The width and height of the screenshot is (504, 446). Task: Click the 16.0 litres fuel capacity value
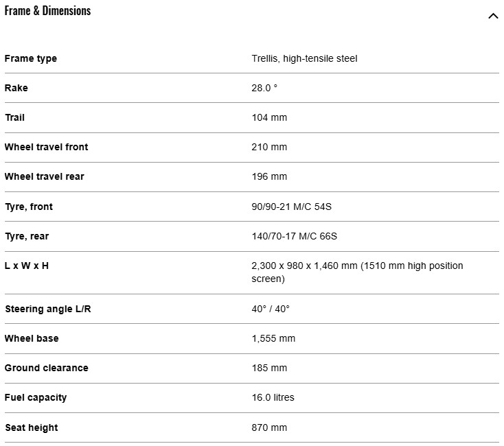tap(273, 397)
